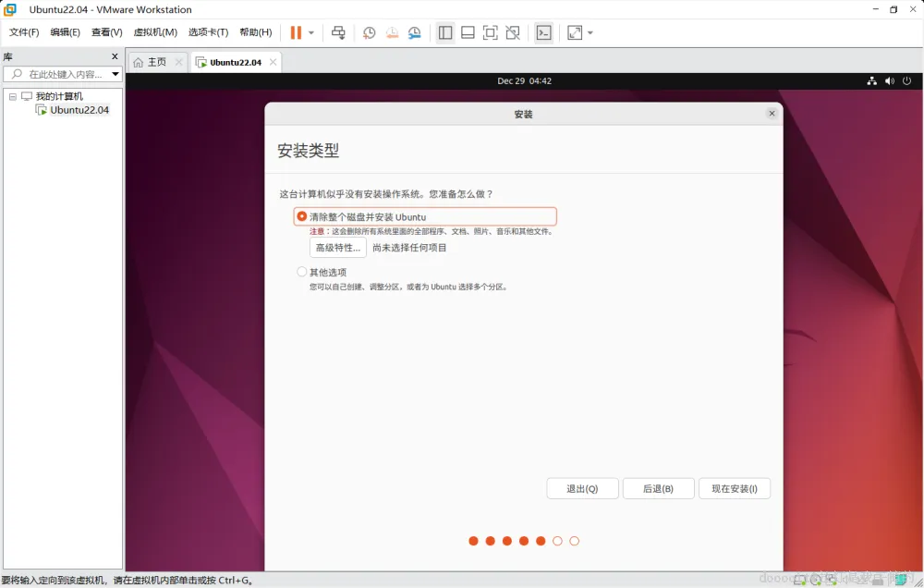Image resolution: width=924 pixels, height=588 pixels.
Task: Click the VMware app icon in title bar
Action: pos(10,9)
